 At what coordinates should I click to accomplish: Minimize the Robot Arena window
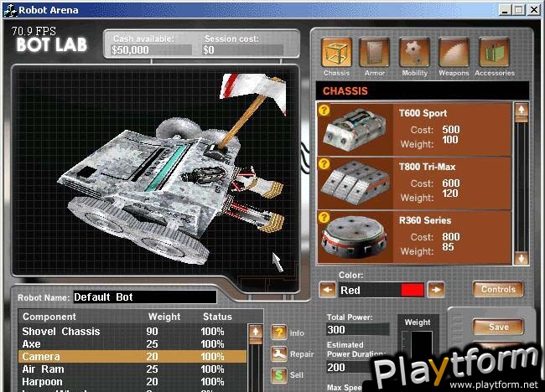(x=505, y=10)
